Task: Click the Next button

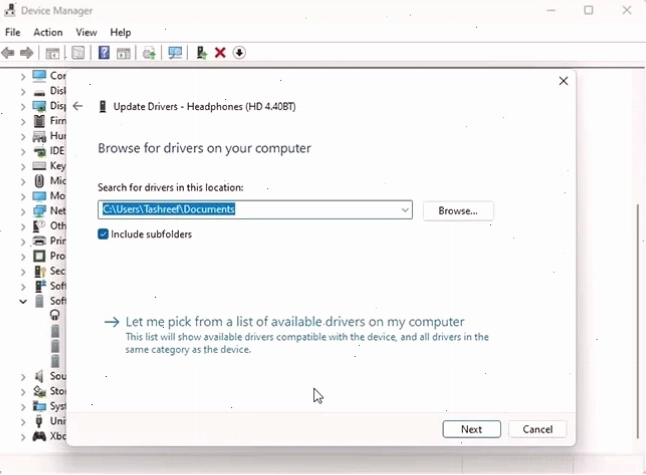Action: 471,429
